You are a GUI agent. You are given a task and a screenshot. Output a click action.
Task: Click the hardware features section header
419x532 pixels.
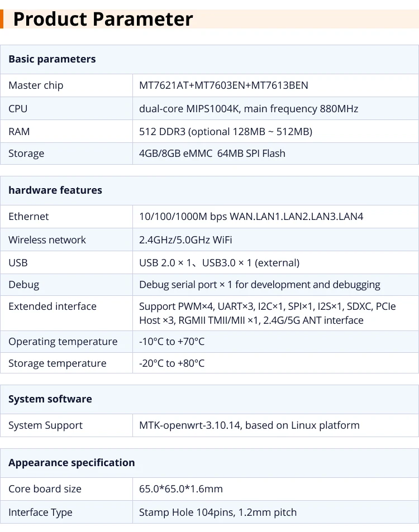55,190
